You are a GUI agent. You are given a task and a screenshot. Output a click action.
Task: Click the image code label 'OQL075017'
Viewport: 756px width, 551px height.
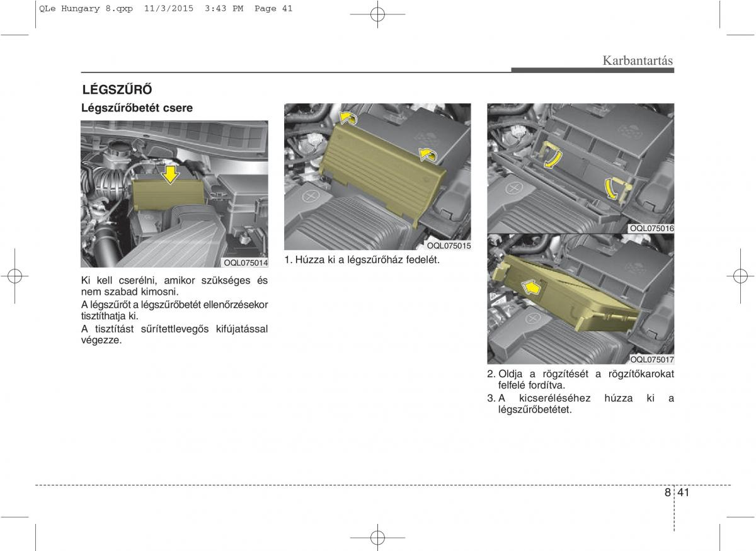(x=652, y=360)
